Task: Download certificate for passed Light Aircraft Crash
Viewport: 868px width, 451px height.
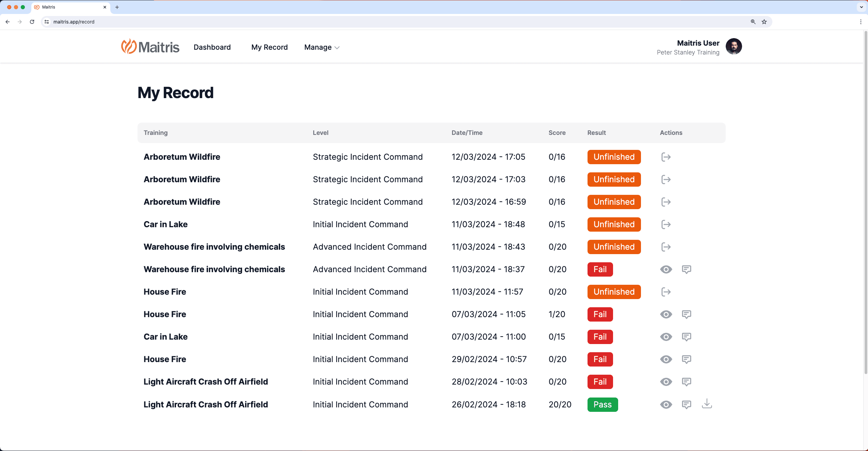Action: (707, 404)
